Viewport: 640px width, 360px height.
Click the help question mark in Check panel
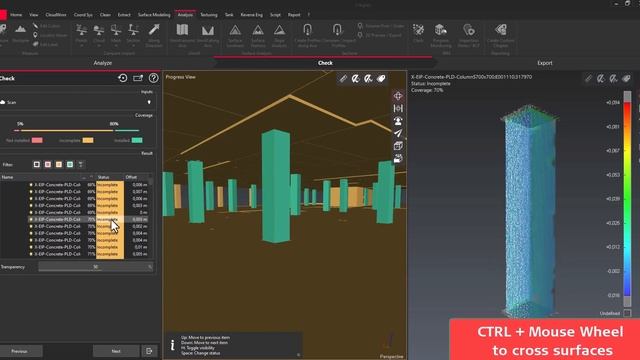tap(153, 78)
